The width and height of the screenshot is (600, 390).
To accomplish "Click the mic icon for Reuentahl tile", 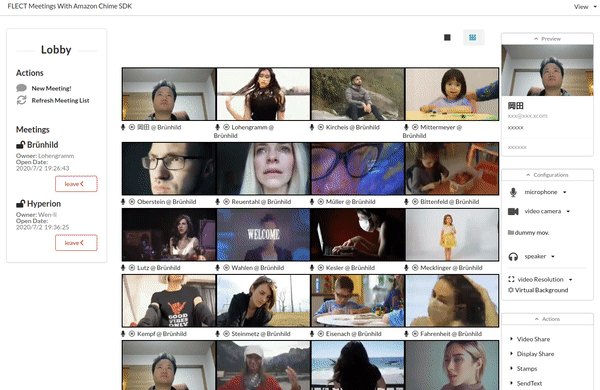I will pos(217,201).
